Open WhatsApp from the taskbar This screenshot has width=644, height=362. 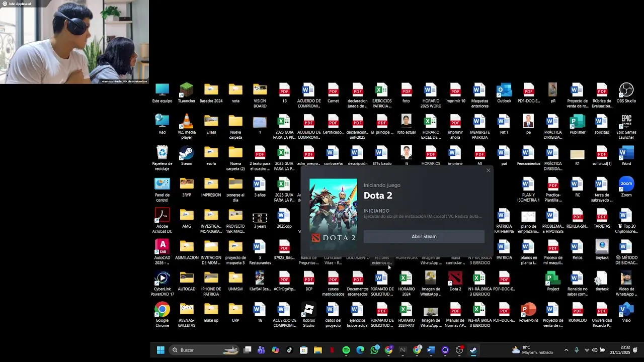(x=374, y=350)
